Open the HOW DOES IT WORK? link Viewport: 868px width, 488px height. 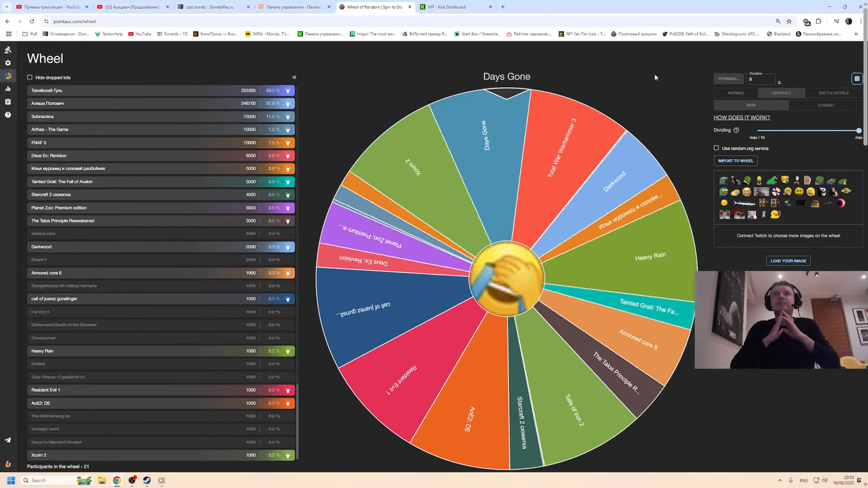742,118
